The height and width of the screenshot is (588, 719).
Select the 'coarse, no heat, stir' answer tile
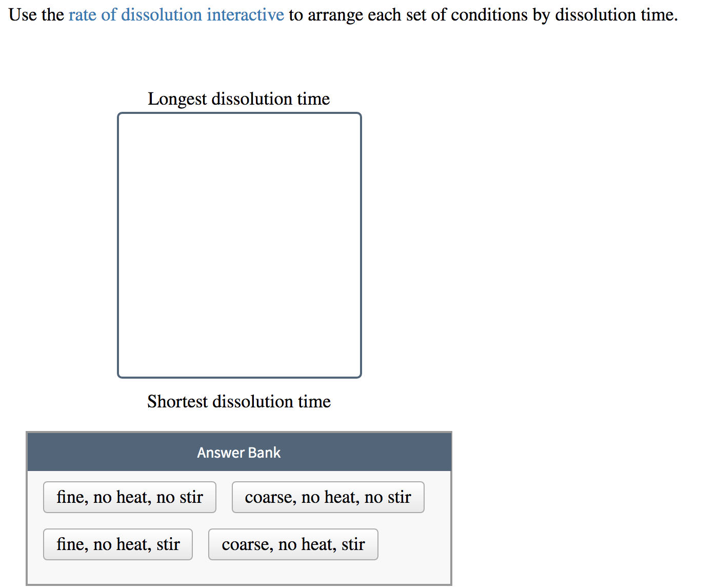[x=293, y=544]
